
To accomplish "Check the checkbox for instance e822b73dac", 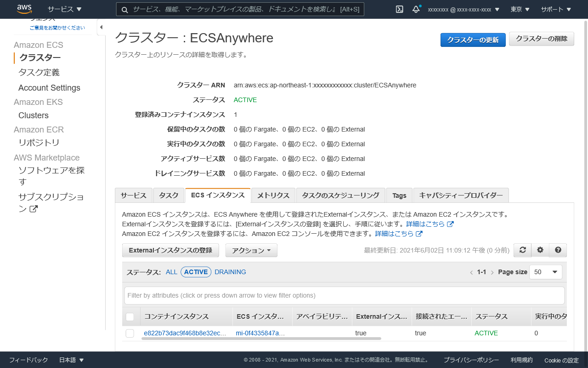I will point(130,333).
